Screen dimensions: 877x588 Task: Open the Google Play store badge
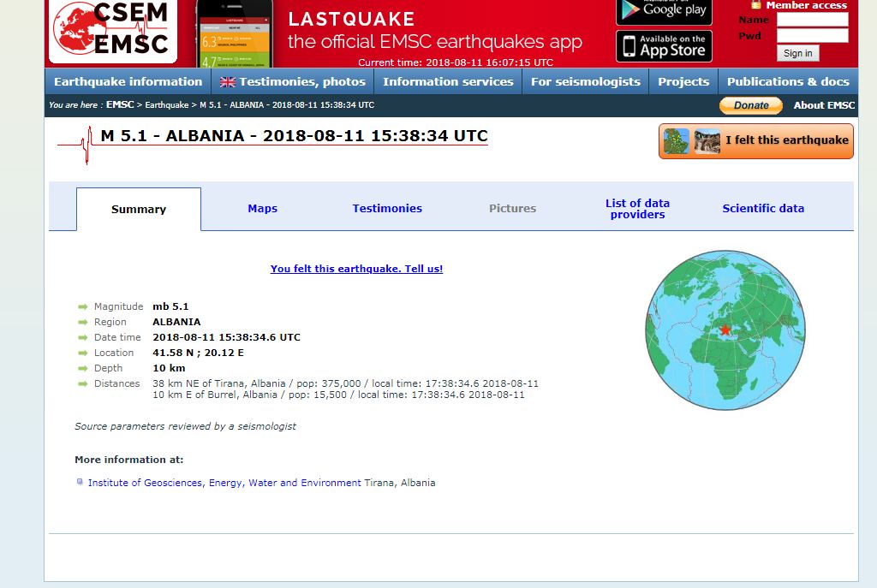click(664, 12)
